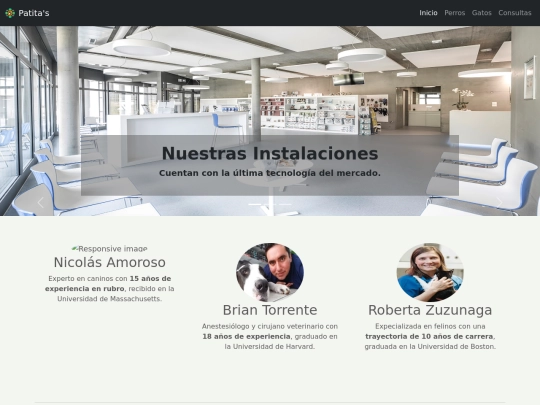Click the Nuestras Instalaciones heading
Viewport: 540px width, 405px height.
270,153
